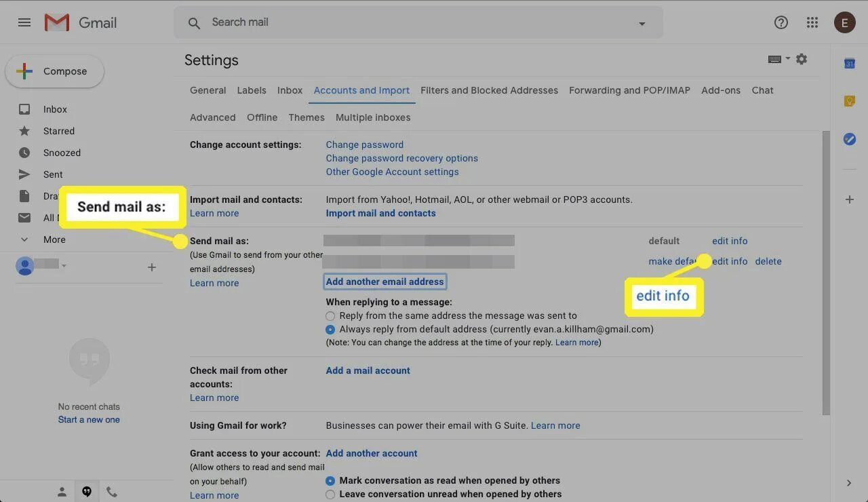The width and height of the screenshot is (868, 502).
Task: Select Always reply from default address
Action: (330, 329)
